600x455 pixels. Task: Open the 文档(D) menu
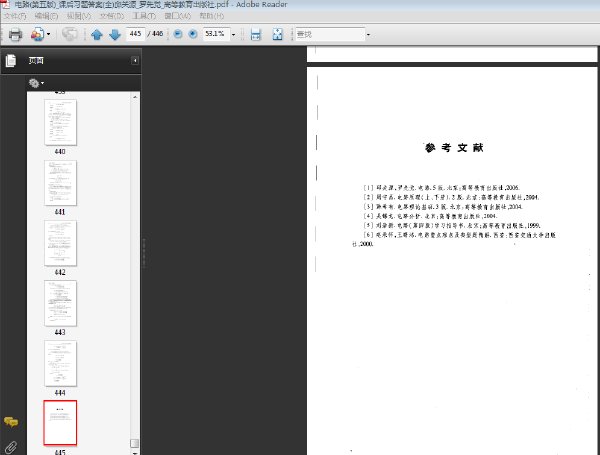[x=112, y=16]
